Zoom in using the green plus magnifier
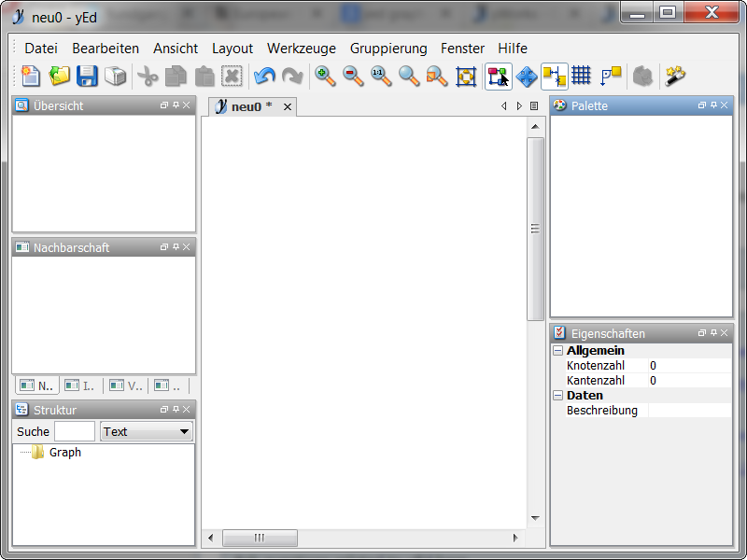The image size is (747, 560). tap(325, 77)
